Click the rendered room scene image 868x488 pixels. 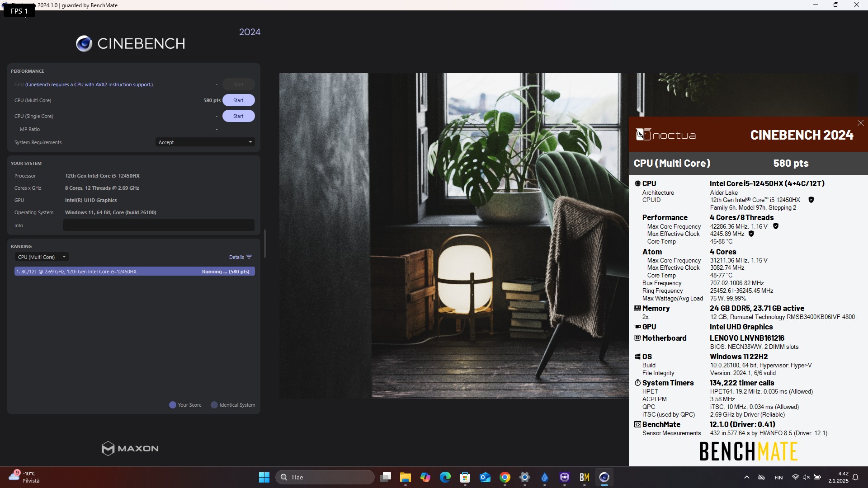[x=453, y=235]
